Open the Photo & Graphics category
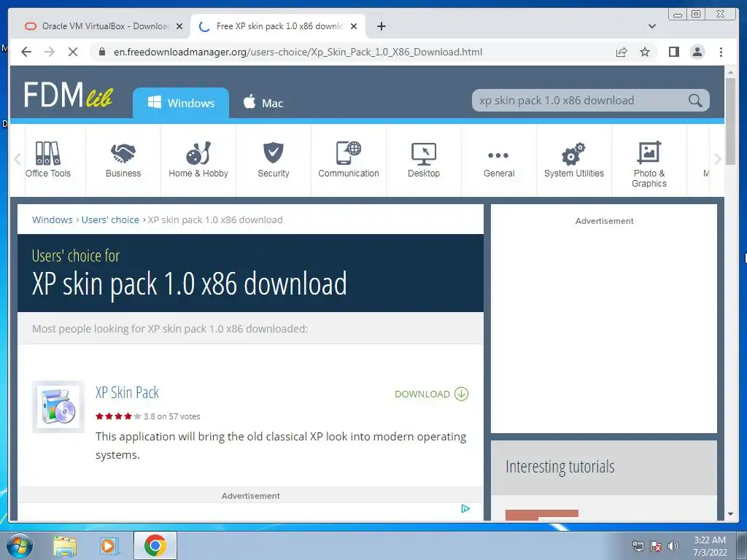This screenshot has height=560, width=747. click(649, 164)
